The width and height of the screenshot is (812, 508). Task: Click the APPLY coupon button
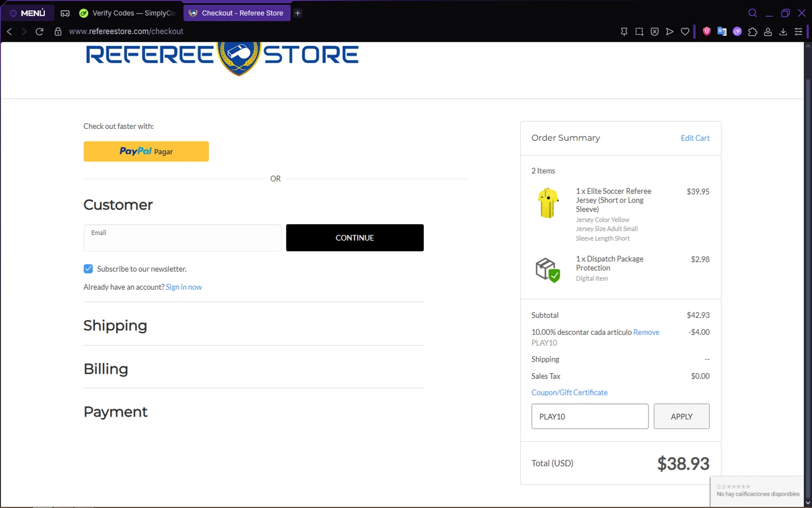tap(682, 416)
